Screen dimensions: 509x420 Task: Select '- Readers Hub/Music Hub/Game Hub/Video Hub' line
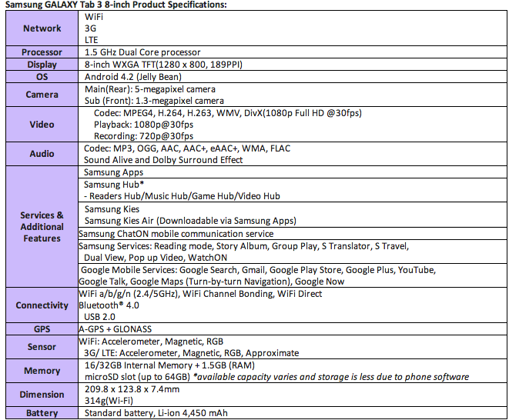[182, 196]
